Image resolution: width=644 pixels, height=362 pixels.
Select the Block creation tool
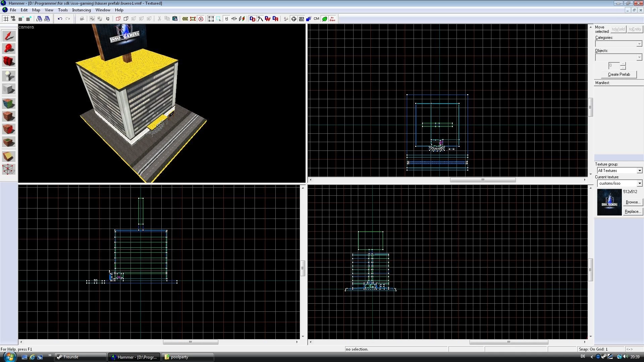click(x=9, y=89)
